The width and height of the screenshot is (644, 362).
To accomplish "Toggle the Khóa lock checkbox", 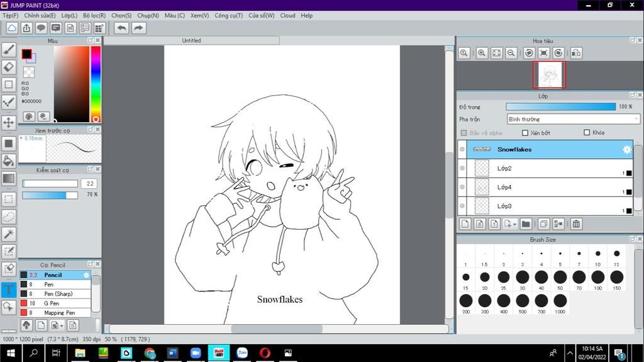I will tap(587, 132).
